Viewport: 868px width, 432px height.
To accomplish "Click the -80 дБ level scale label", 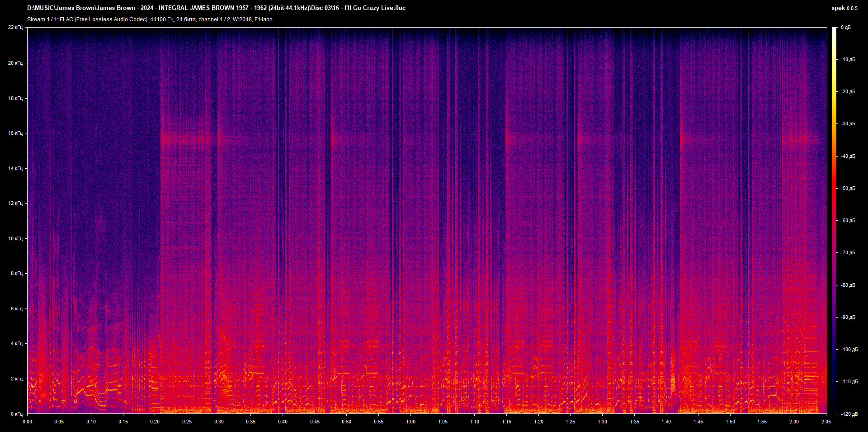I will 848,285.
